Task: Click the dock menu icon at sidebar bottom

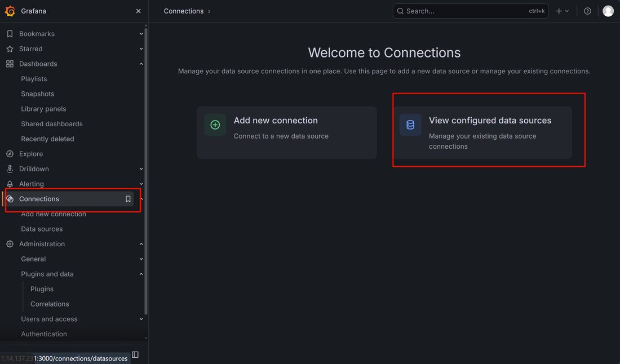Action: pos(135,354)
